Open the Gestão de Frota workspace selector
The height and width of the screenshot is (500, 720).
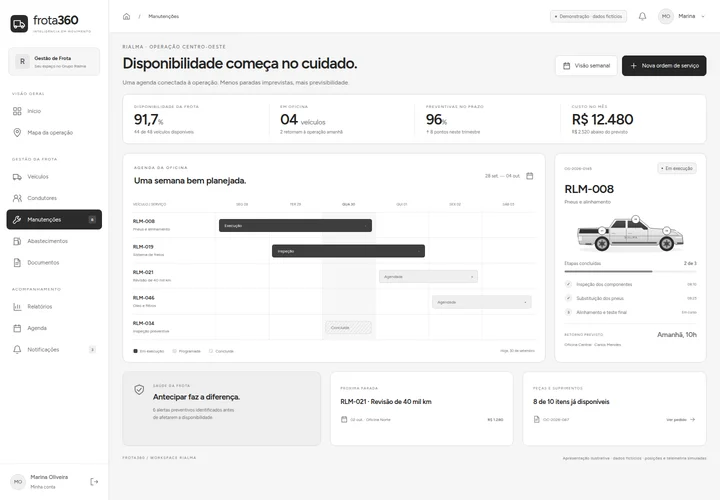tap(54, 62)
